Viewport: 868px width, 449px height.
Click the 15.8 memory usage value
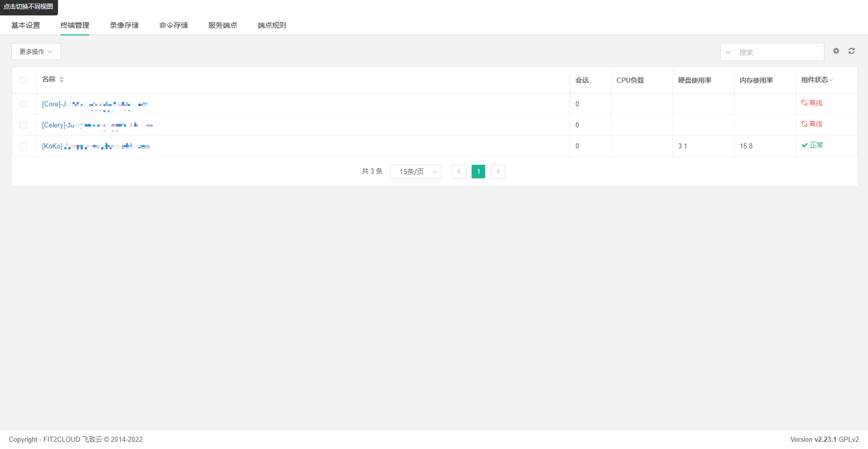point(746,146)
